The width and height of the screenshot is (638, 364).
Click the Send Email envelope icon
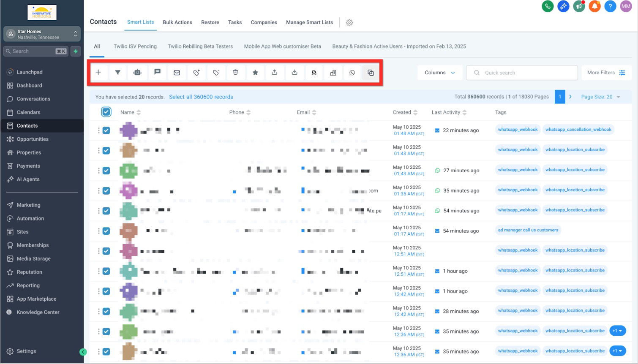(x=177, y=72)
